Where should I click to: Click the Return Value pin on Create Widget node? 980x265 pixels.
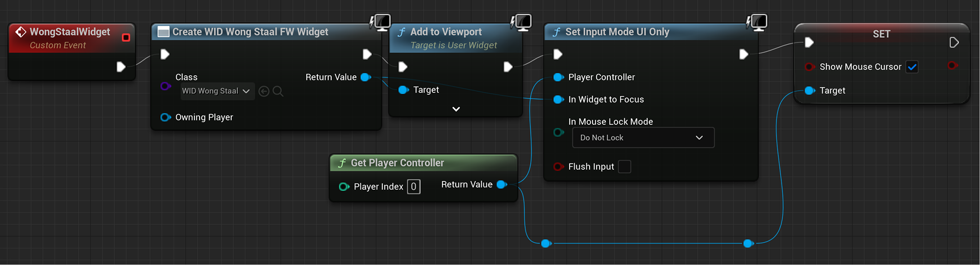pos(365,77)
